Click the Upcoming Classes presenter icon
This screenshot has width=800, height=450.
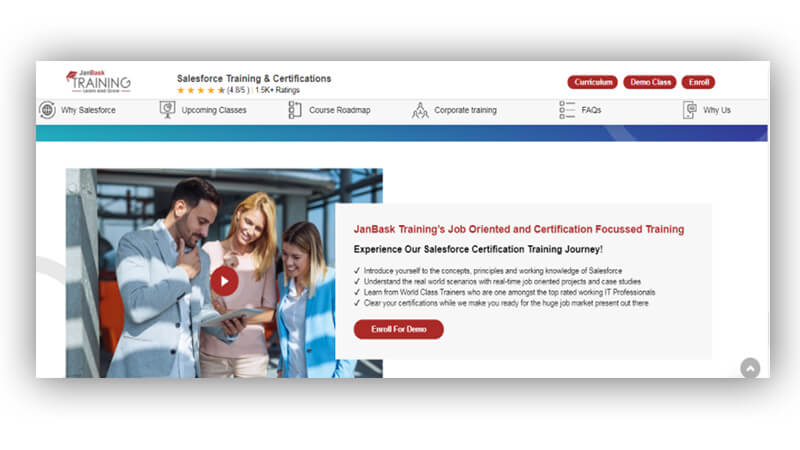pos(167,110)
